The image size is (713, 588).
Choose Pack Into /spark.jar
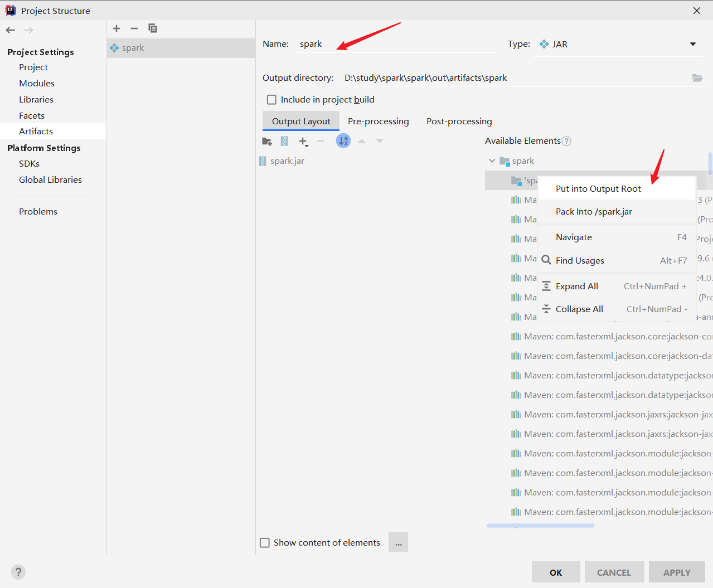[x=617, y=212]
